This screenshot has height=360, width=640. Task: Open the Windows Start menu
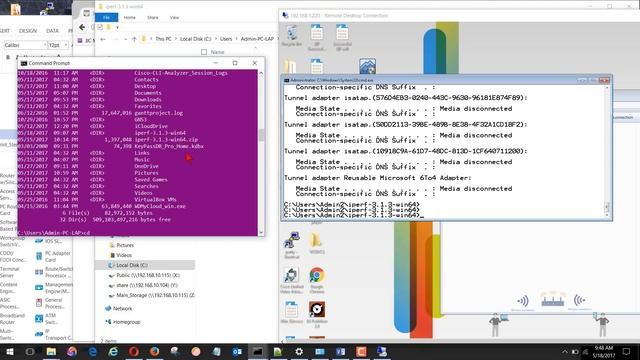click(9, 351)
